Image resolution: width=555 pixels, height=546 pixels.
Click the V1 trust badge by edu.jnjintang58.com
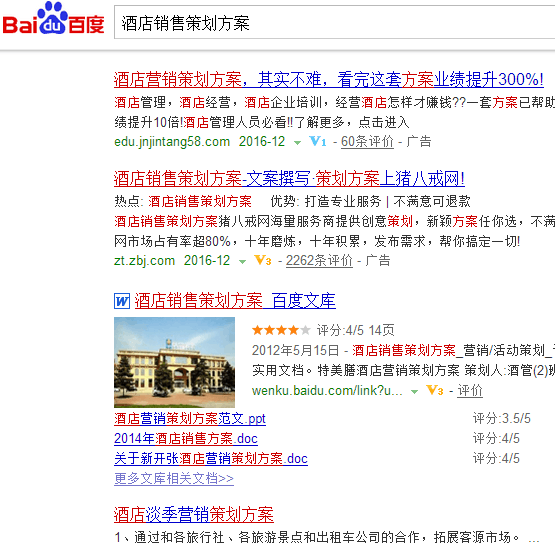click(x=317, y=142)
